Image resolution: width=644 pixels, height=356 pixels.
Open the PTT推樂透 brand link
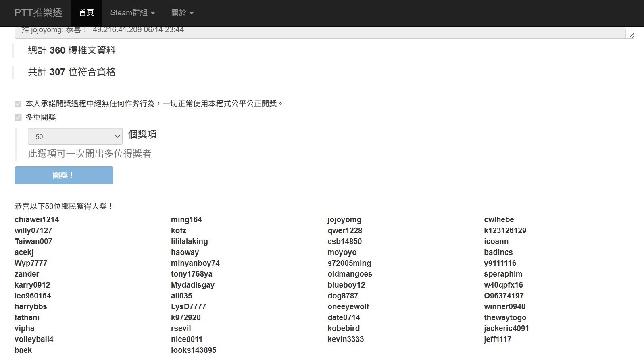click(38, 13)
